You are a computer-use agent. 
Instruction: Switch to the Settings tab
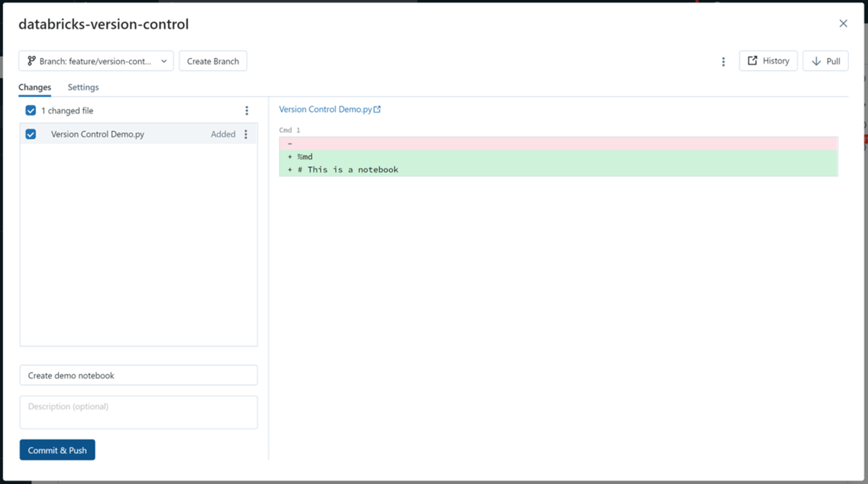pyautogui.click(x=83, y=87)
